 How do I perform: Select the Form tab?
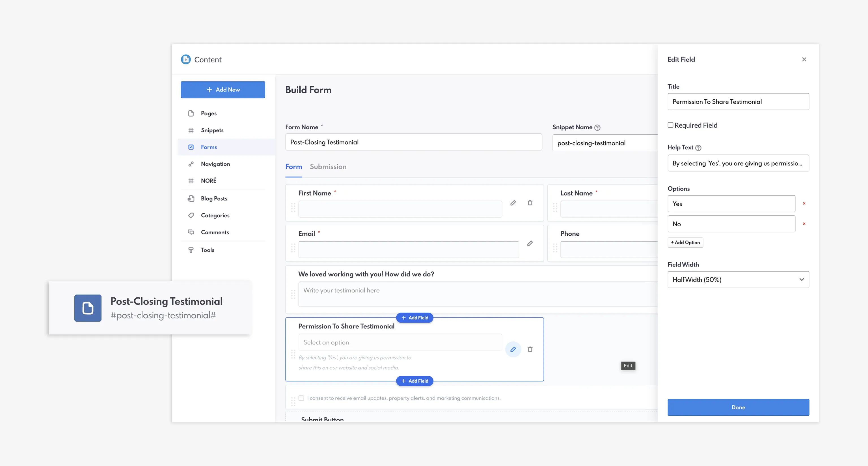293,167
